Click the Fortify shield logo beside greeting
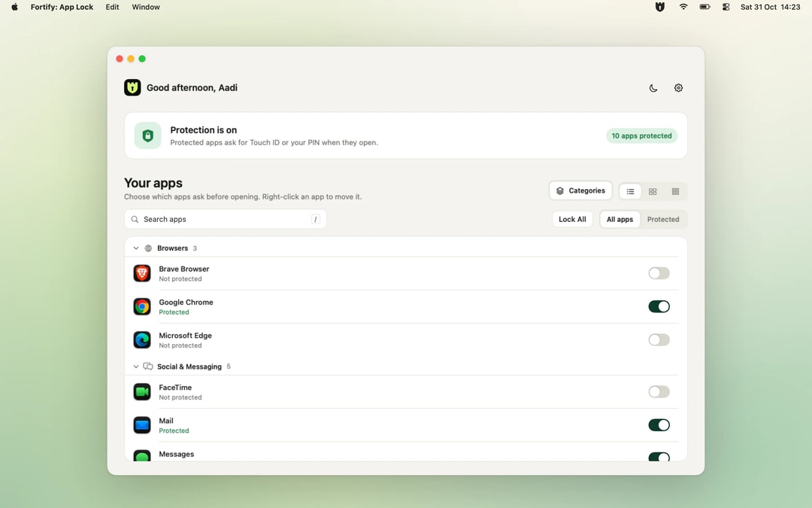This screenshot has height=508, width=812. coord(132,87)
